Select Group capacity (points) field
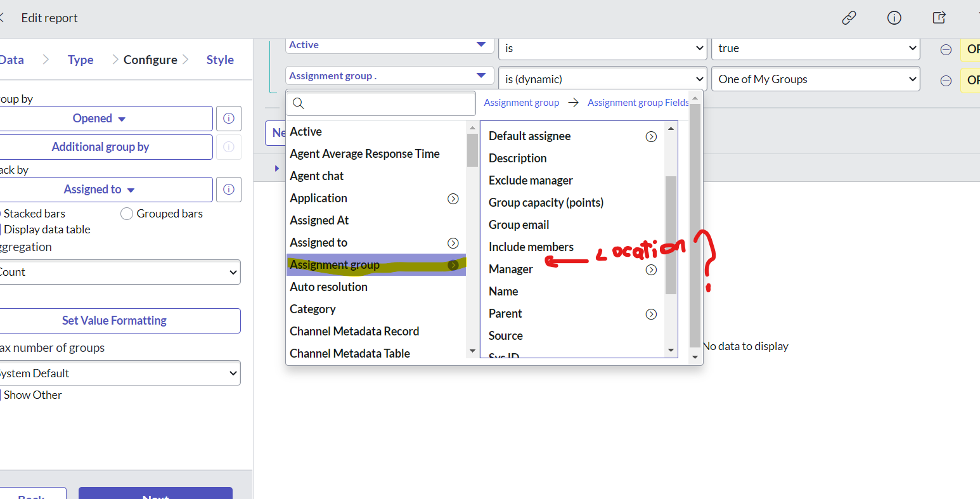Image resolution: width=980 pixels, height=499 pixels. 573,203
